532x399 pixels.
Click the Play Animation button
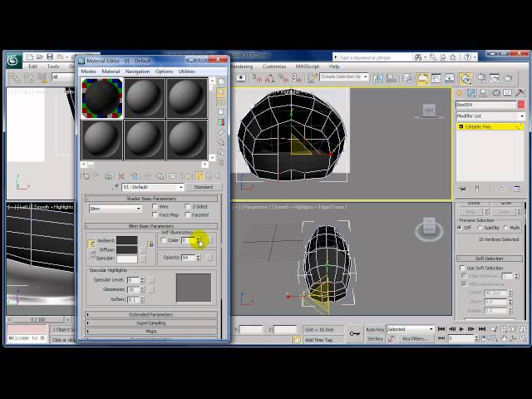point(461,329)
